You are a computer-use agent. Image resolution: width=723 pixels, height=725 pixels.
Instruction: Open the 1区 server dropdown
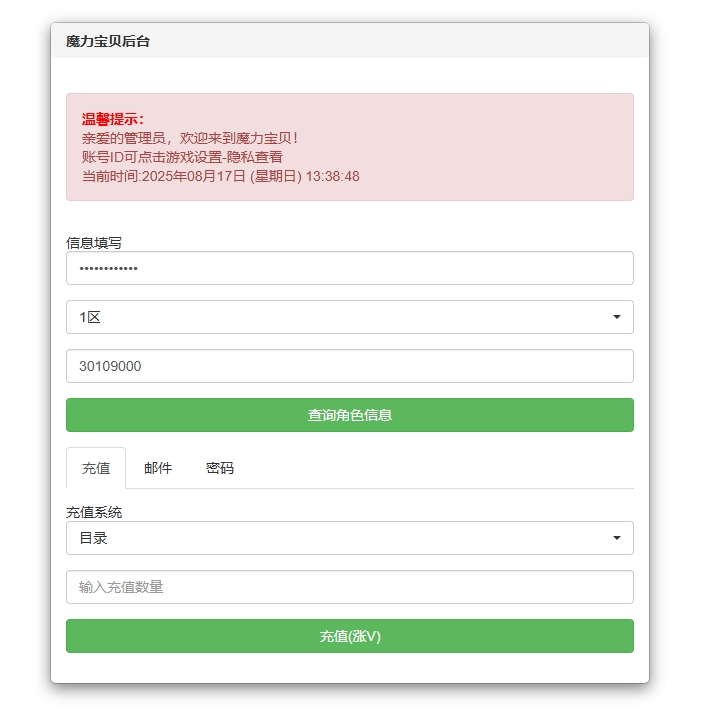[349, 317]
